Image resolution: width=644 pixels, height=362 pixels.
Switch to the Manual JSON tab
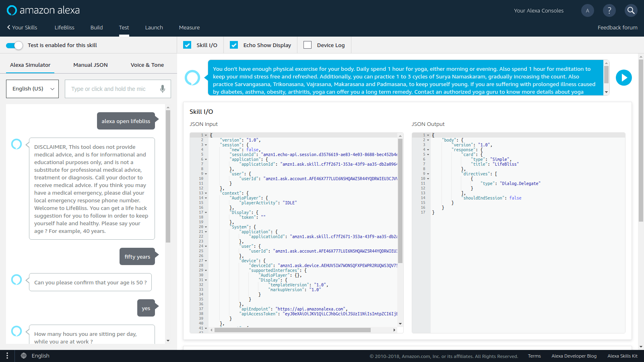(x=91, y=65)
